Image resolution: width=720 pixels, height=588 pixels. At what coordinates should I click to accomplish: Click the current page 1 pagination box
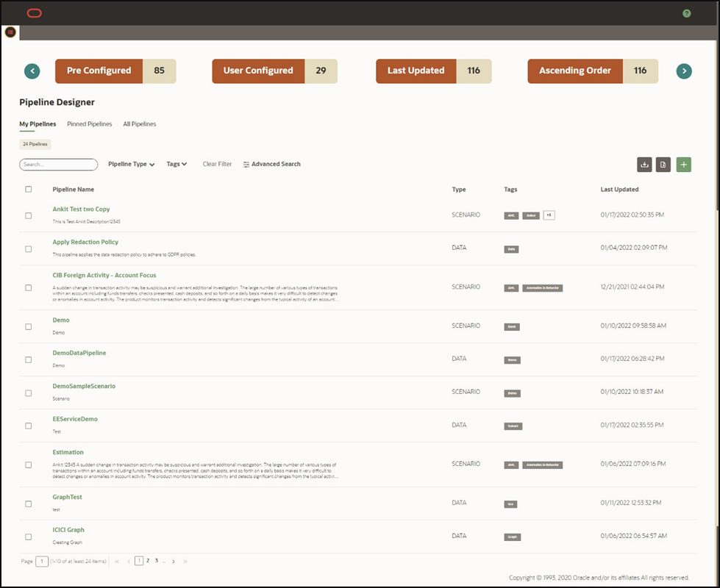[x=139, y=561]
